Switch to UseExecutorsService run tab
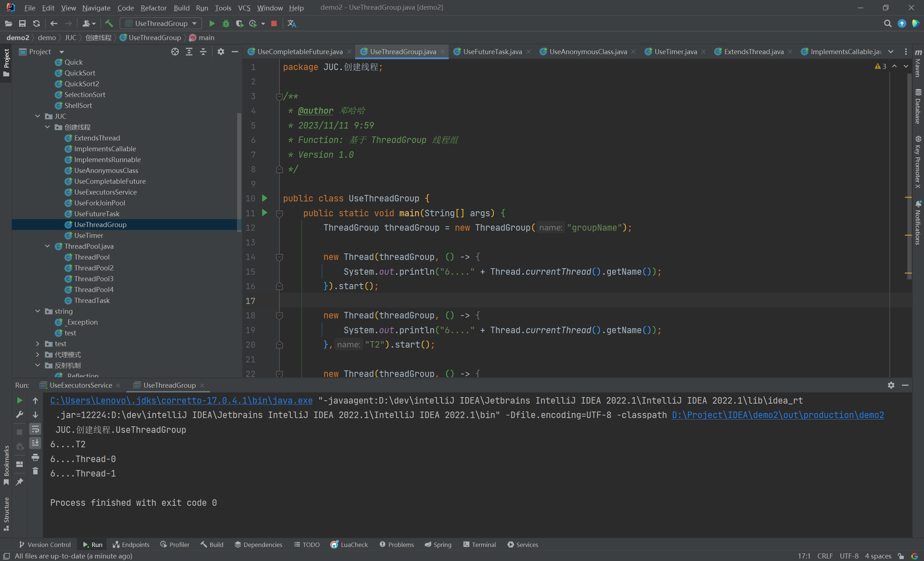The height and width of the screenshot is (561, 924). 80,385
